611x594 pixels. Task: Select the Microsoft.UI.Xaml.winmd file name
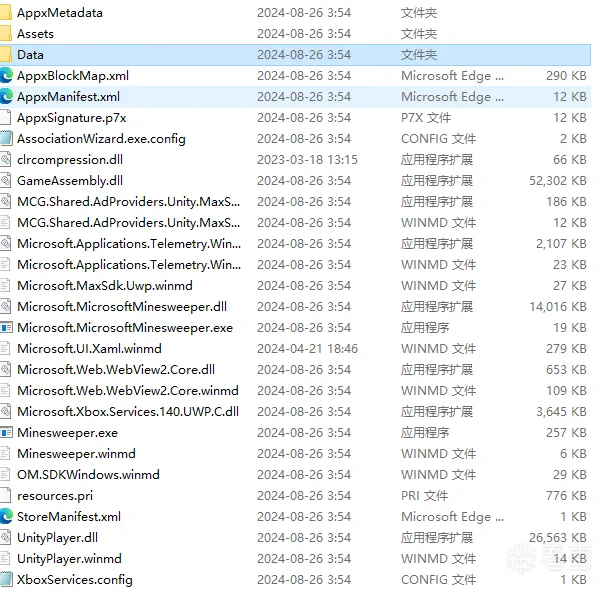[89, 349]
